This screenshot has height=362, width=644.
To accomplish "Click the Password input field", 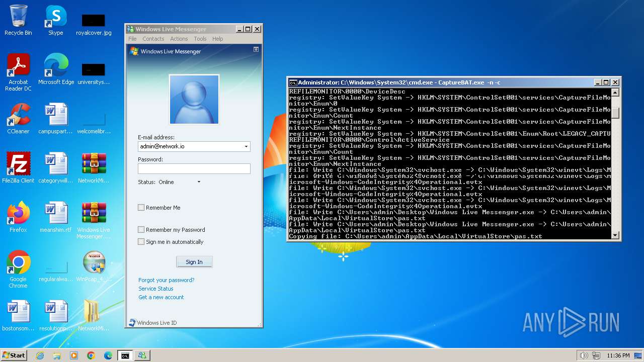I will coord(194,169).
